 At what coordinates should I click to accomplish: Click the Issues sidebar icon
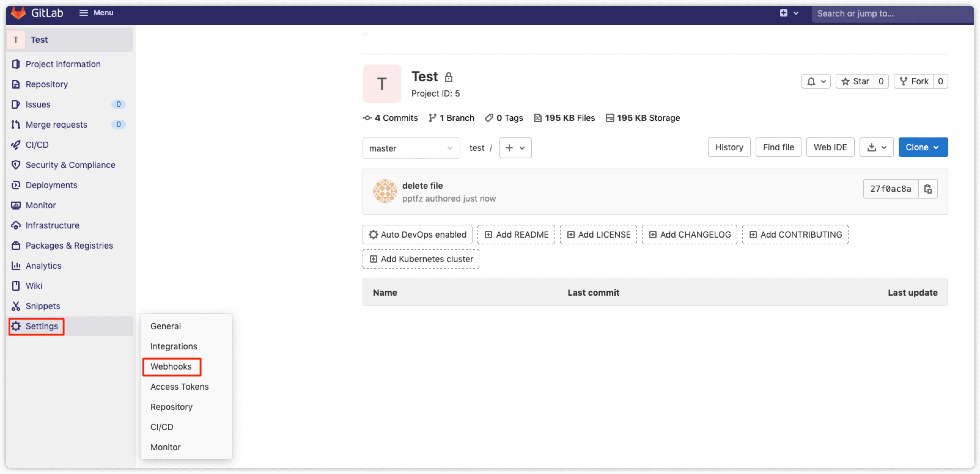(16, 104)
